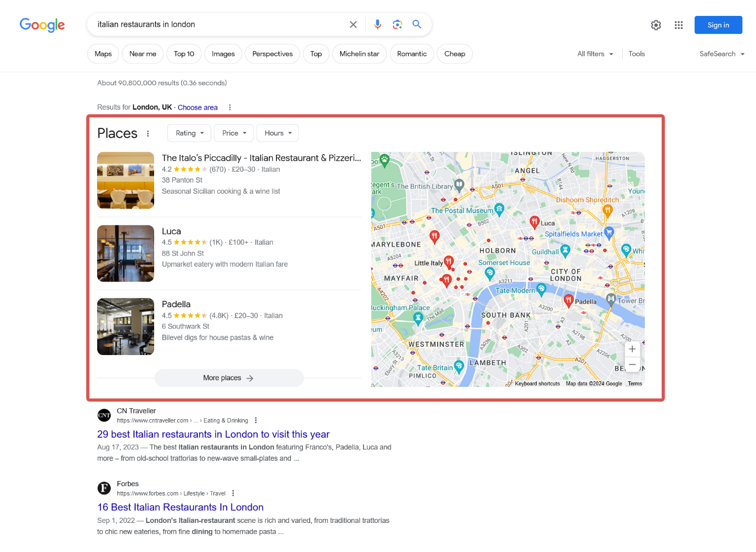Open the Rating dropdown
756x552 pixels.
click(x=189, y=133)
